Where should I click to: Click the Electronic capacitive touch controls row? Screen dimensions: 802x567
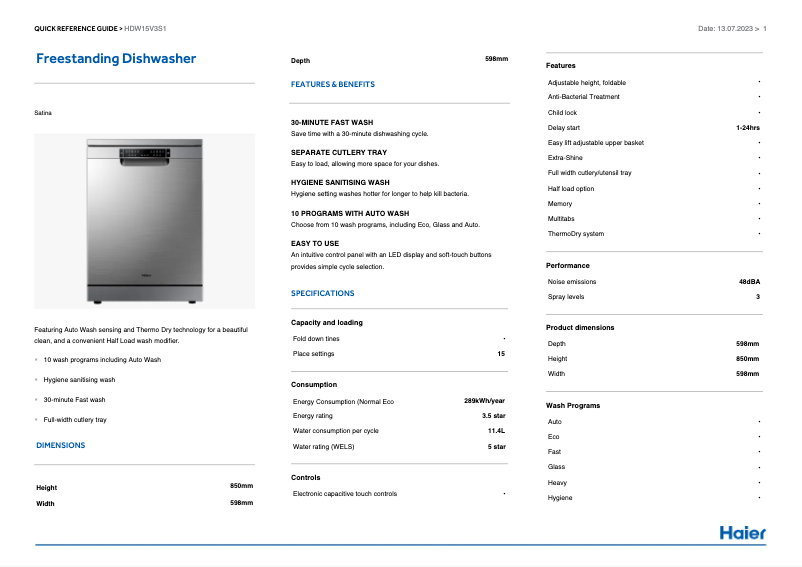(345, 494)
